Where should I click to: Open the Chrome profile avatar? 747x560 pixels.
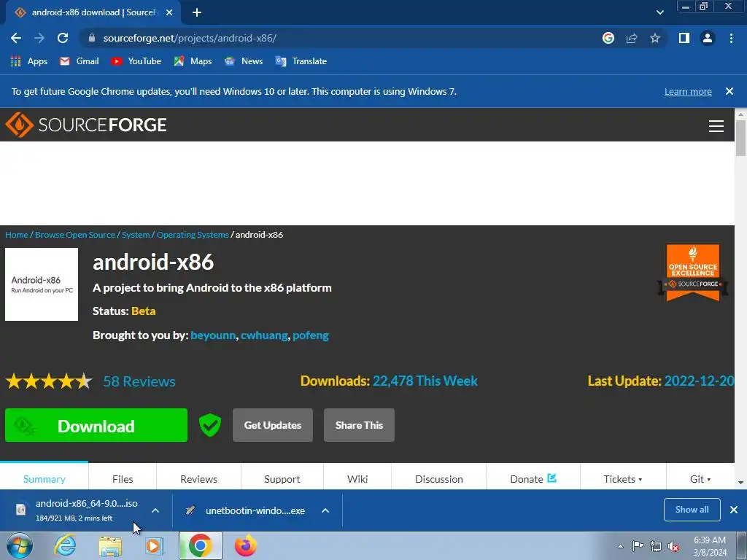pyautogui.click(x=708, y=38)
